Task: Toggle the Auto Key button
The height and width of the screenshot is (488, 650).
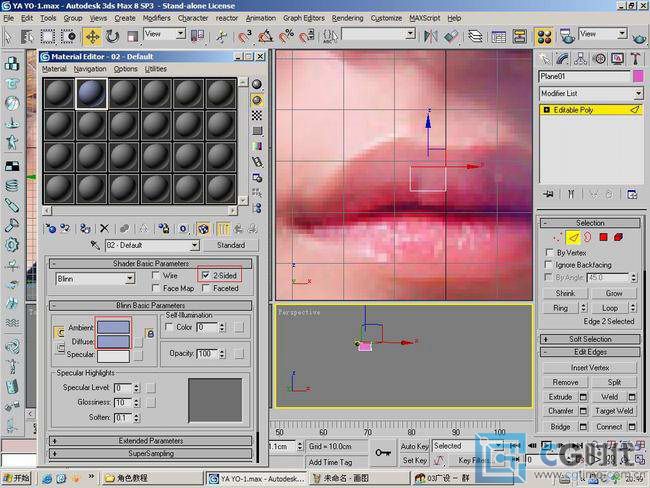Action: pos(414,446)
